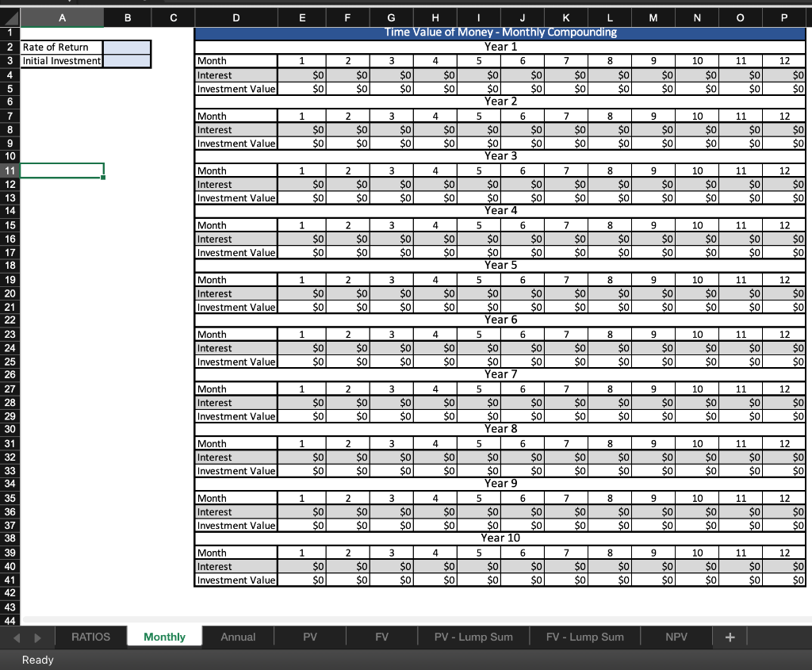The image size is (812, 670).
Task: Select row 44 header
Action: (10, 620)
